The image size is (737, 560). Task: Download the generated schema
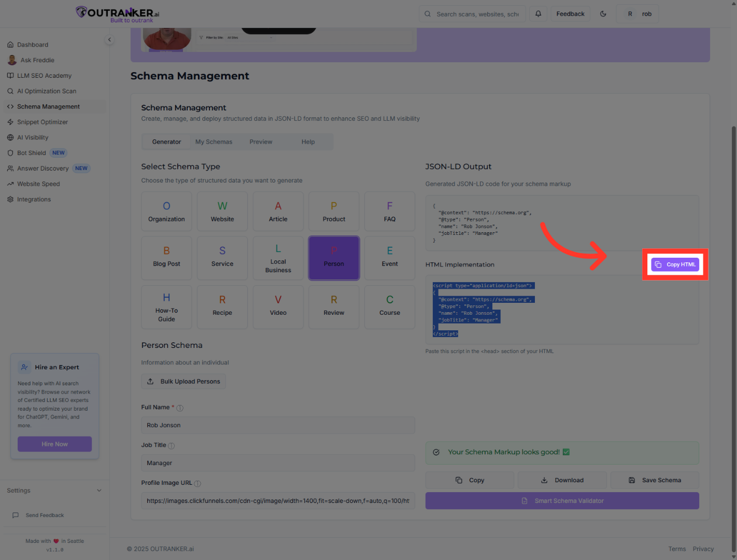click(x=562, y=480)
